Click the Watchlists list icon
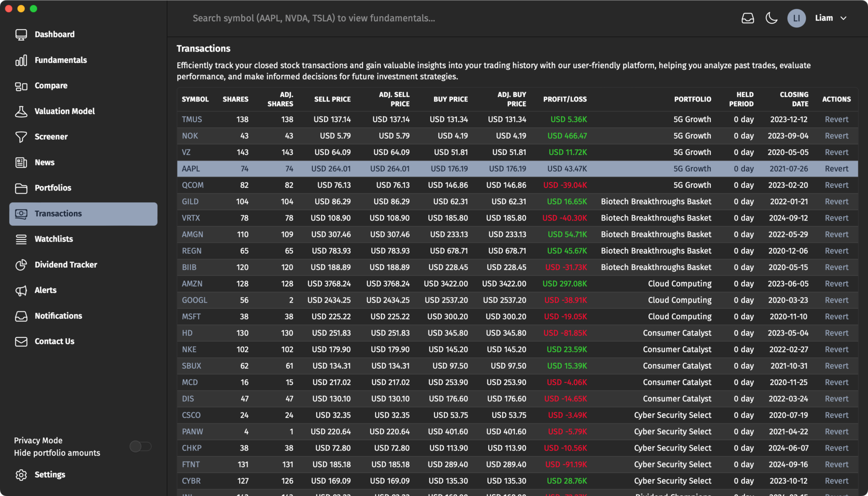Image resolution: width=868 pixels, height=496 pixels. (x=21, y=239)
